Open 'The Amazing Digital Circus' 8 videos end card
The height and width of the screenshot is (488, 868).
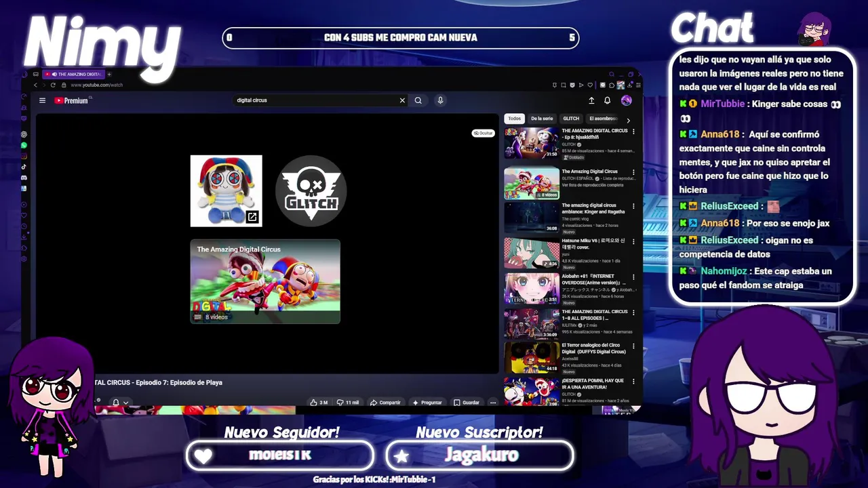click(x=265, y=281)
